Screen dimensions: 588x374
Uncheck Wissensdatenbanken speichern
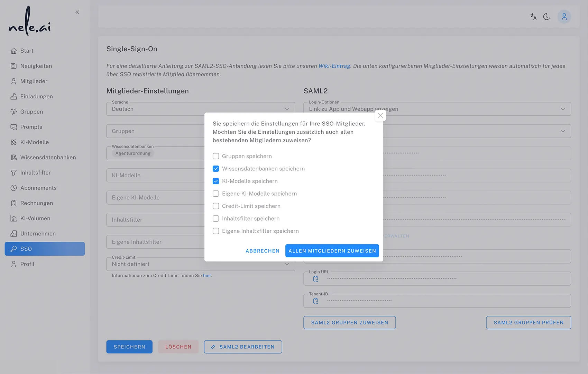pyautogui.click(x=216, y=169)
